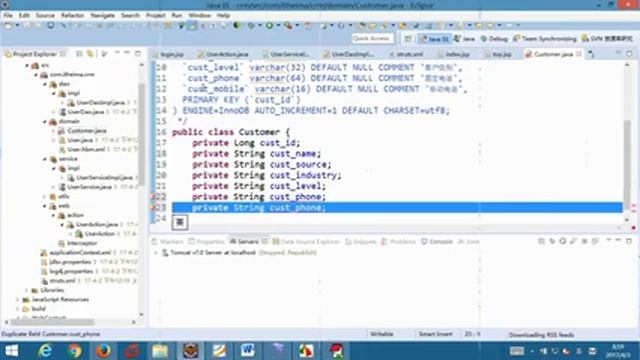Click the New file toolbar icon
The image size is (640, 360).
pos(8,25)
